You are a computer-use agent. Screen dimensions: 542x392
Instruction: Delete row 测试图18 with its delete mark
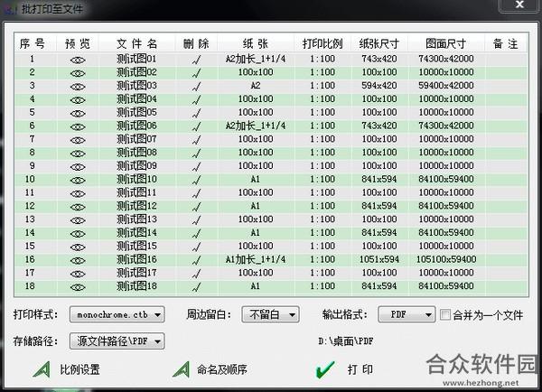196,287
